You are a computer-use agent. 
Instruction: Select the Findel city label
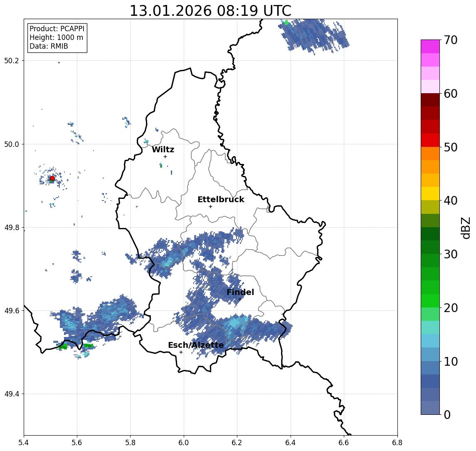240,292
